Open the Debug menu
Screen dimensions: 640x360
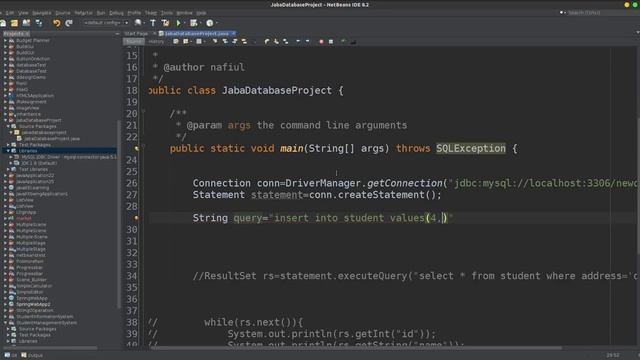pos(116,13)
